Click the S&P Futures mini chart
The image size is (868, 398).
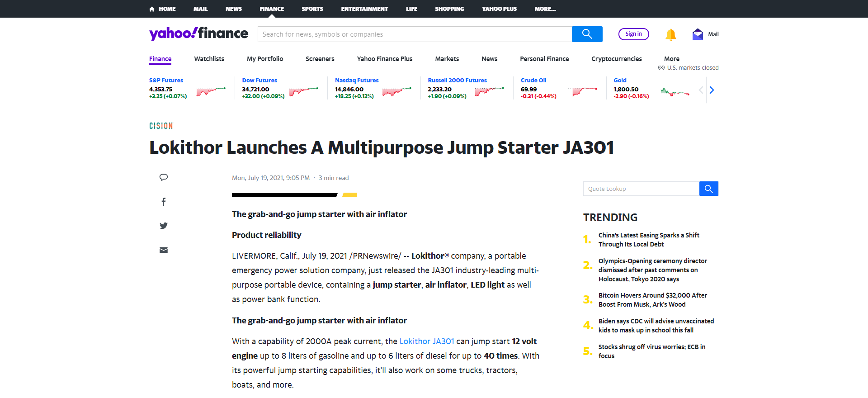pos(211,91)
